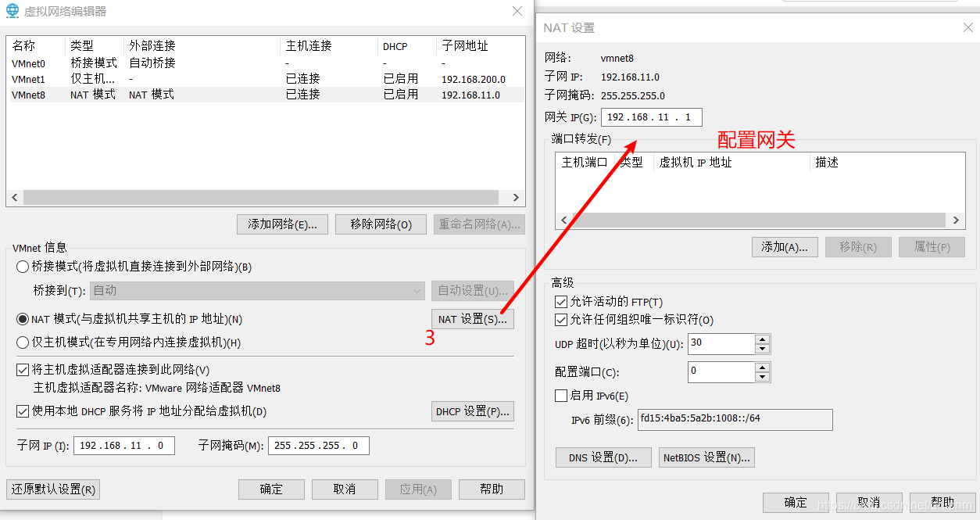Click the 重命名网络(A)... button
The image size is (980, 520).
(x=479, y=224)
